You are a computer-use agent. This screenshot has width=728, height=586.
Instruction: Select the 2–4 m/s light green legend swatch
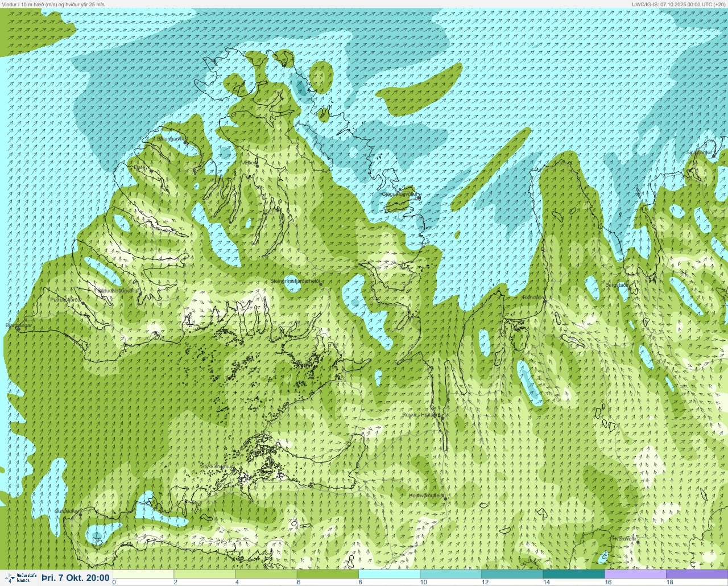tap(205, 574)
